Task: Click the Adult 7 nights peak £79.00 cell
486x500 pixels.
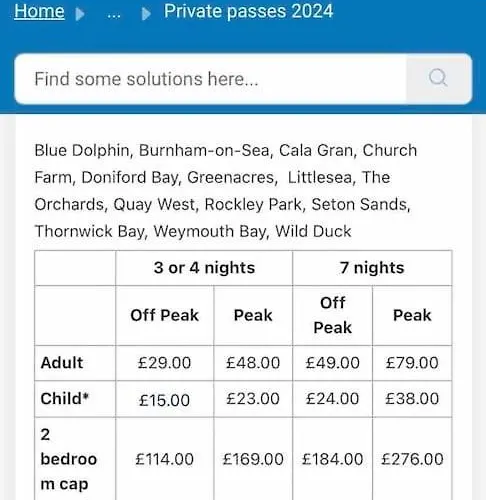Action: (412, 363)
